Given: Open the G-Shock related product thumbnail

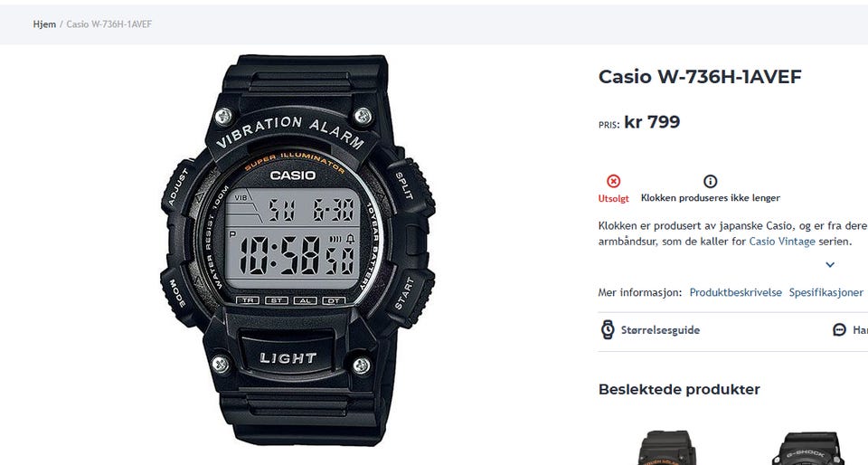Looking at the screenshot, I should tap(808, 449).
